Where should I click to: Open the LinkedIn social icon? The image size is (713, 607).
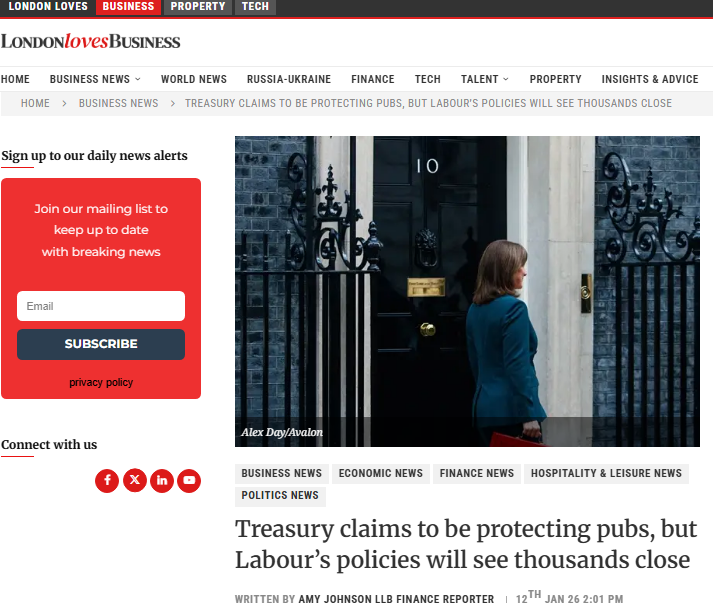tap(162, 480)
